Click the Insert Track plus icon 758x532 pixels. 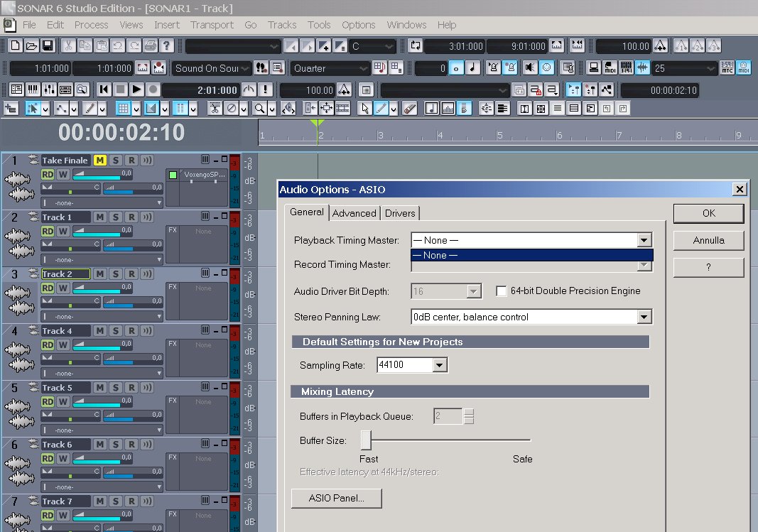tap(11, 109)
